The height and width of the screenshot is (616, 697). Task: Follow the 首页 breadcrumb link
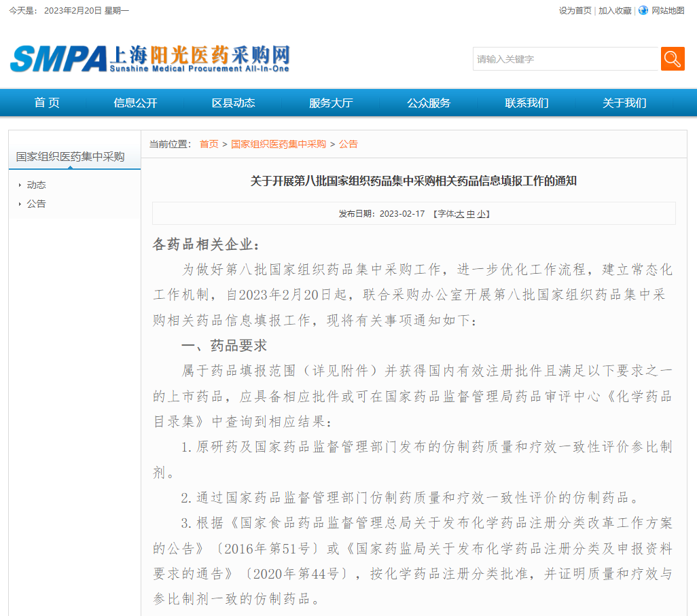coord(209,144)
